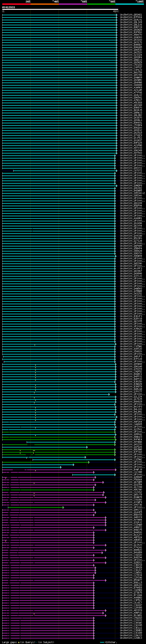The height and width of the screenshot is (644, 146).
Task: Select the UniRef100_B6U759 label
Action: pyautogui.click(x=131, y=72)
